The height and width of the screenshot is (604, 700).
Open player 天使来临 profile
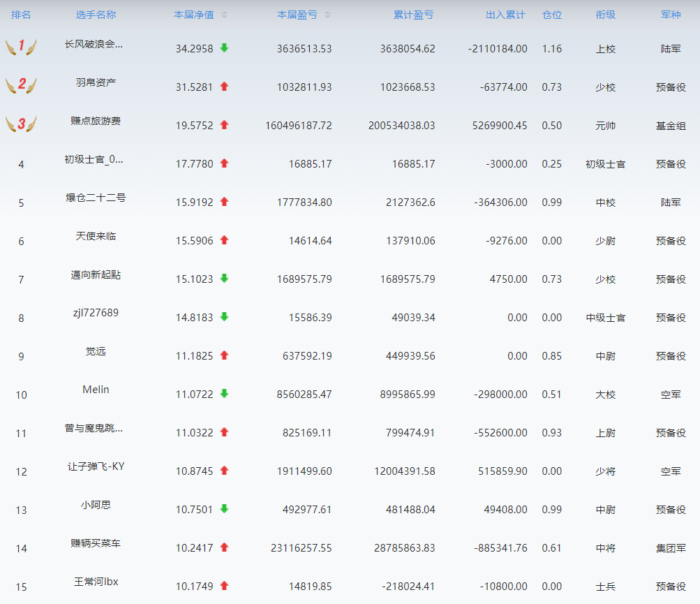(x=96, y=236)
